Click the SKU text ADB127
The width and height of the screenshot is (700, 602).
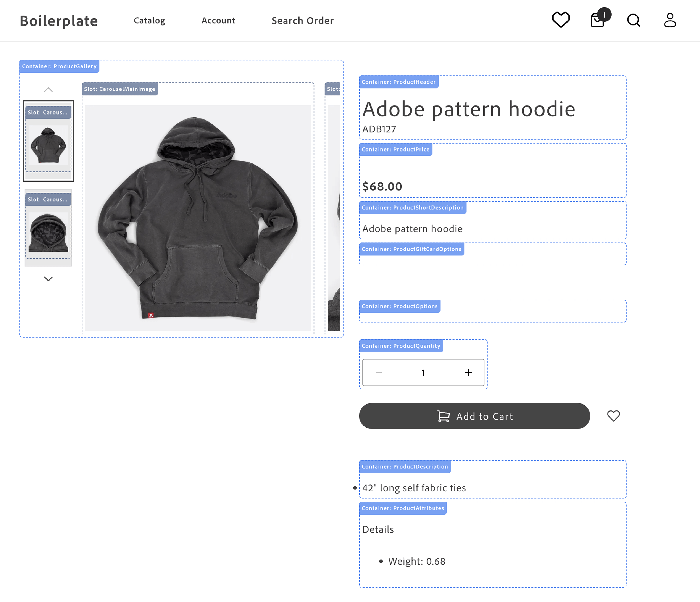379,129
